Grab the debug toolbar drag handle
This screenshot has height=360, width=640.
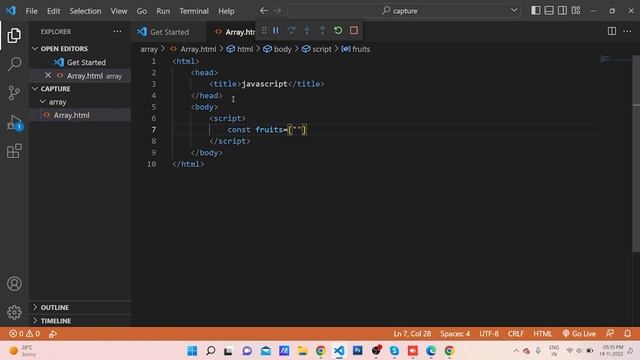[264, 31]
